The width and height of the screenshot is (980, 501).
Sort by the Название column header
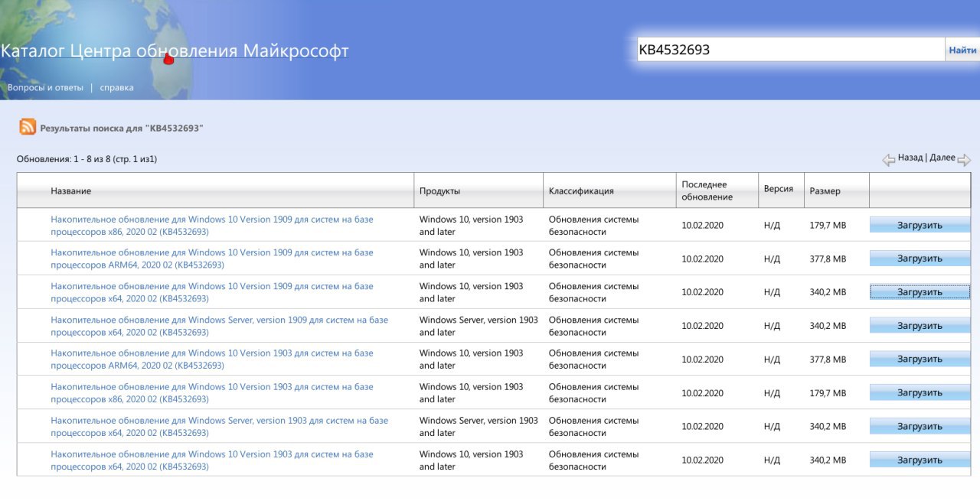[71, 191]
